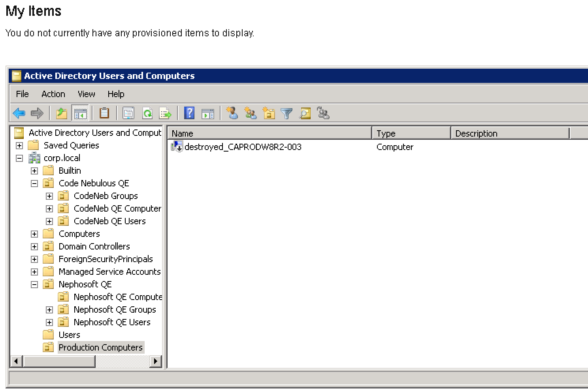Open the Action menu

(x=53, y=94)
